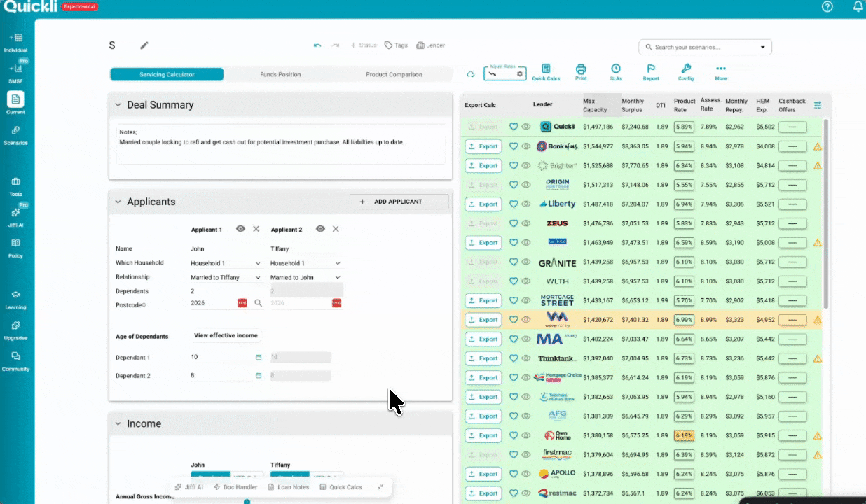Viewport: 866px width, 504px height.
Task: Open the Adjust Rates control
Action: [x=504, y=72]
